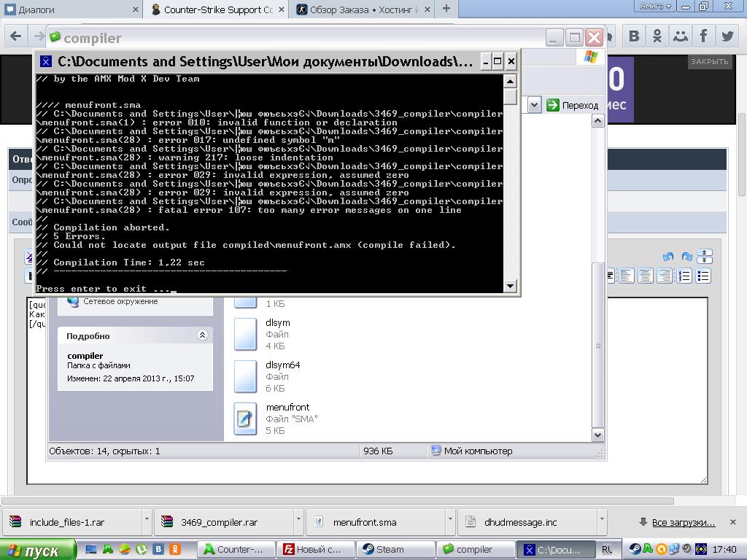Open new browser tab with plus button
747x560 pixels.
coord(446,9)
